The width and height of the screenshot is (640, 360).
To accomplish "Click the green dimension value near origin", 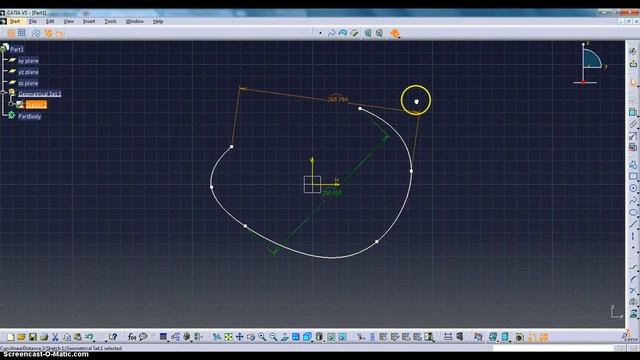I will click(332, 193).
